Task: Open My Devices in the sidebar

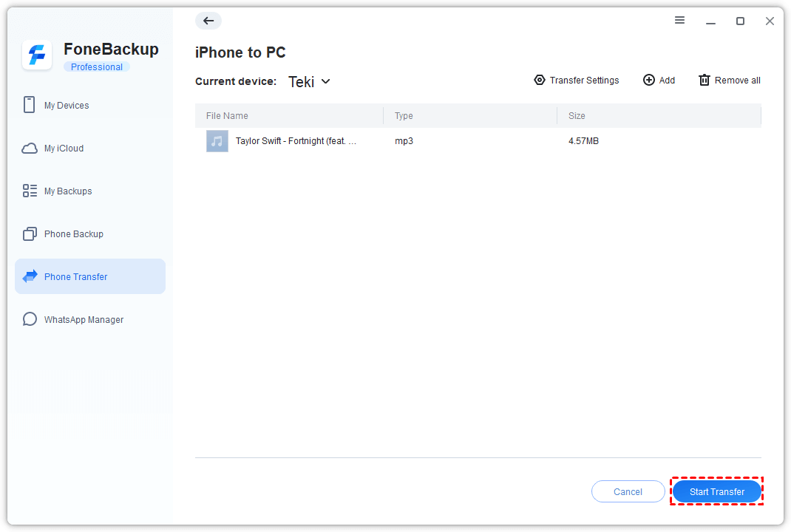Action: pos(67,106)
